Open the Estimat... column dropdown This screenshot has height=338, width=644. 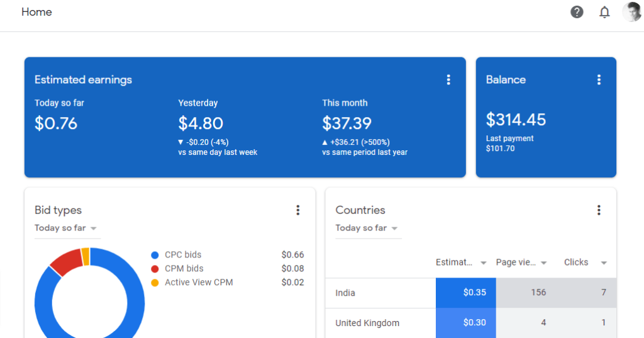coord(484,262)
